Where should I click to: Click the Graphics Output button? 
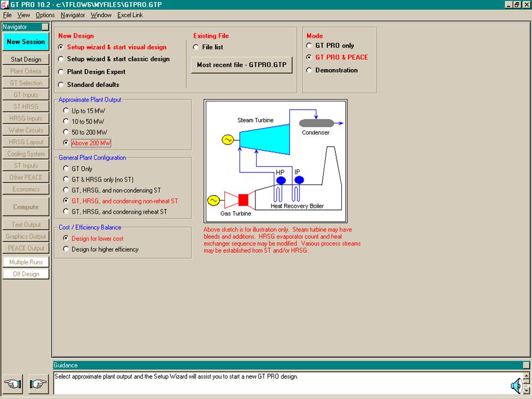26,237
